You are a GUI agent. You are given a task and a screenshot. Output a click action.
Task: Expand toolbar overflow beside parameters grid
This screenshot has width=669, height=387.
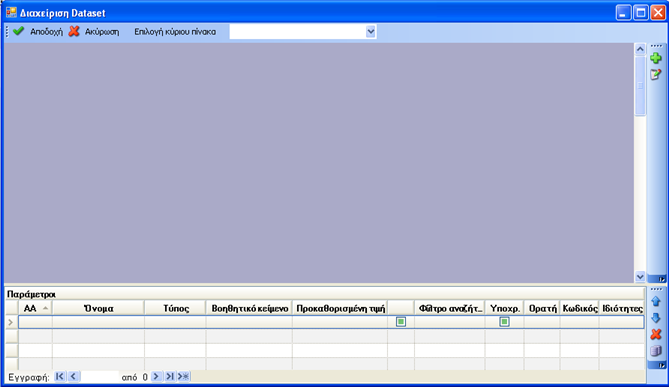(661, 366)
